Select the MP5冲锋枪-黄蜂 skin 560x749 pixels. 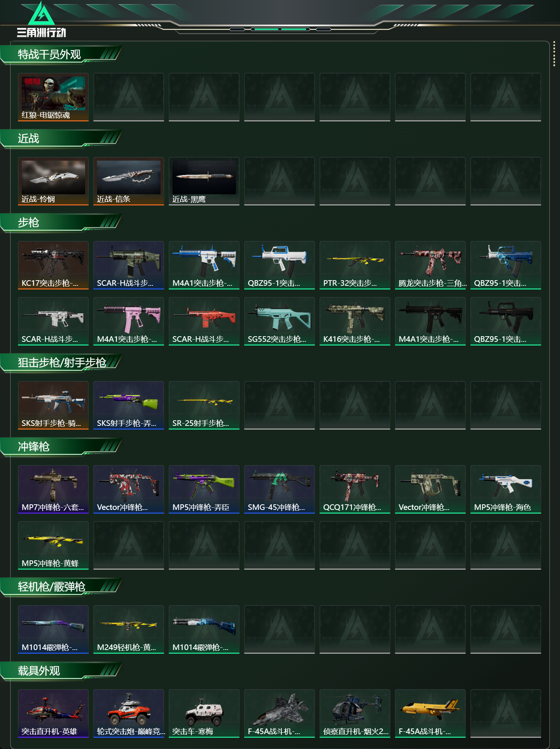tap(53, 545)
